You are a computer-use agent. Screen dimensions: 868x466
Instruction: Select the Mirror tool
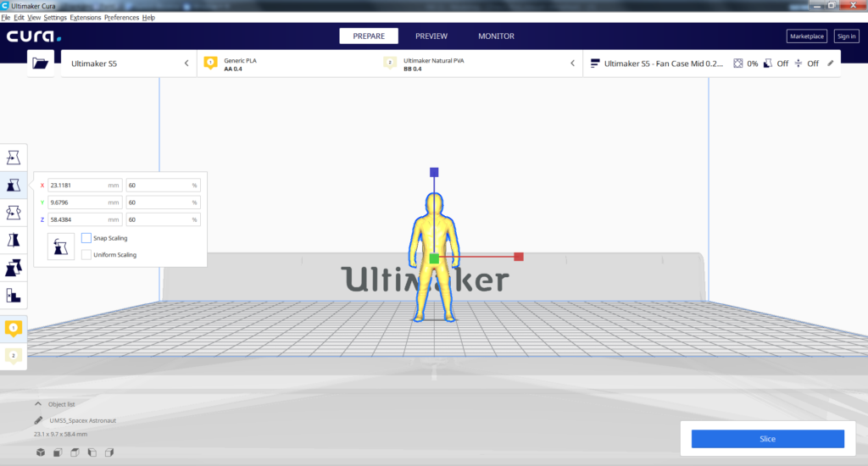click(14, 240)
